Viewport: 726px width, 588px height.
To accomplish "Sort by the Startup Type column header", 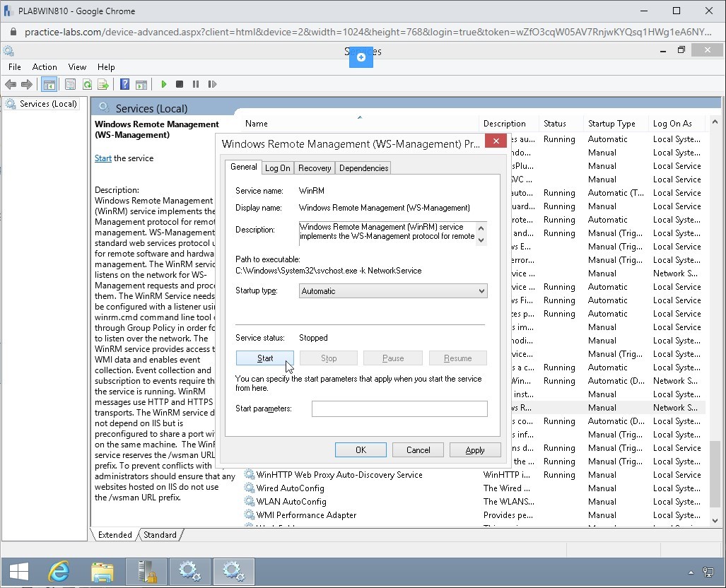I will 615,124.
